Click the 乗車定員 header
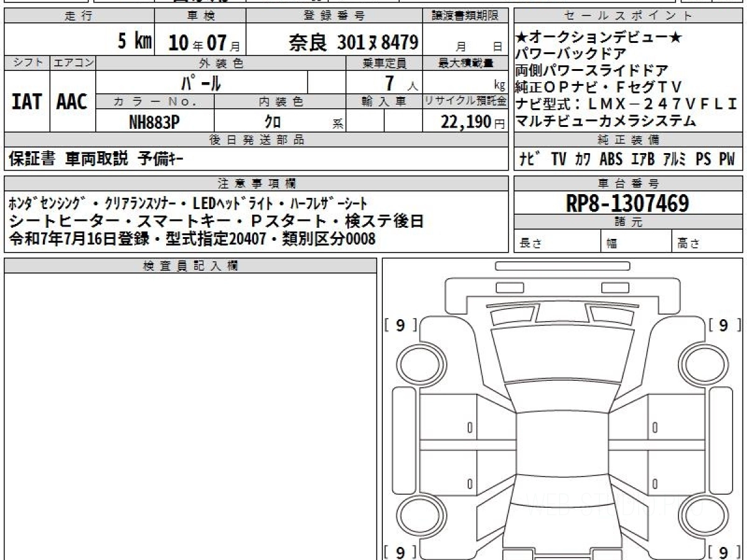 pos(384,63)
